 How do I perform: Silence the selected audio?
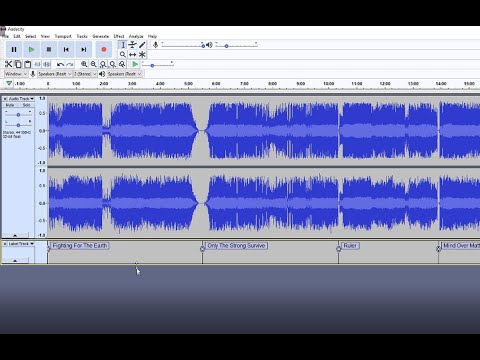47,64
